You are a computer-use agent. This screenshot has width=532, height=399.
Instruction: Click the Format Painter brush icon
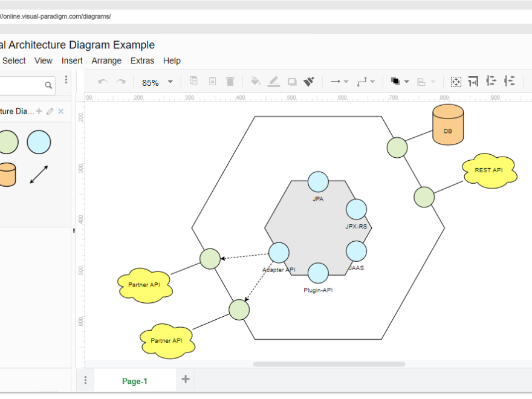[x=309, y=81]
